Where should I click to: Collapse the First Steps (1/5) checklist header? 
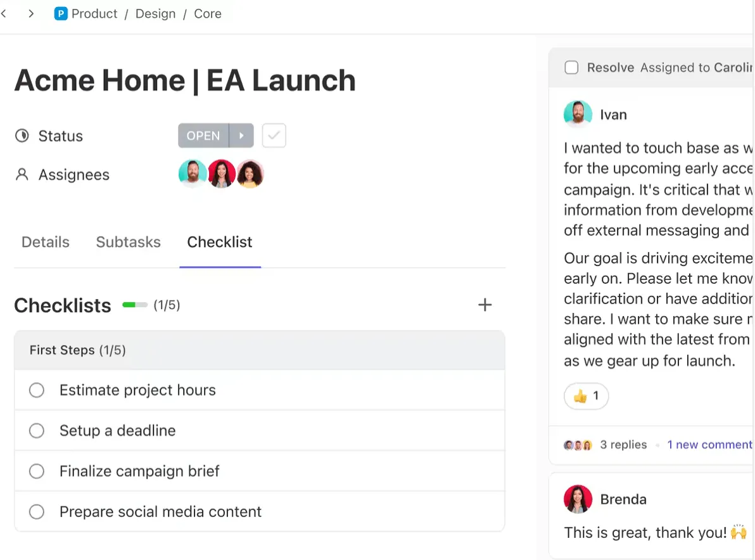260,350
